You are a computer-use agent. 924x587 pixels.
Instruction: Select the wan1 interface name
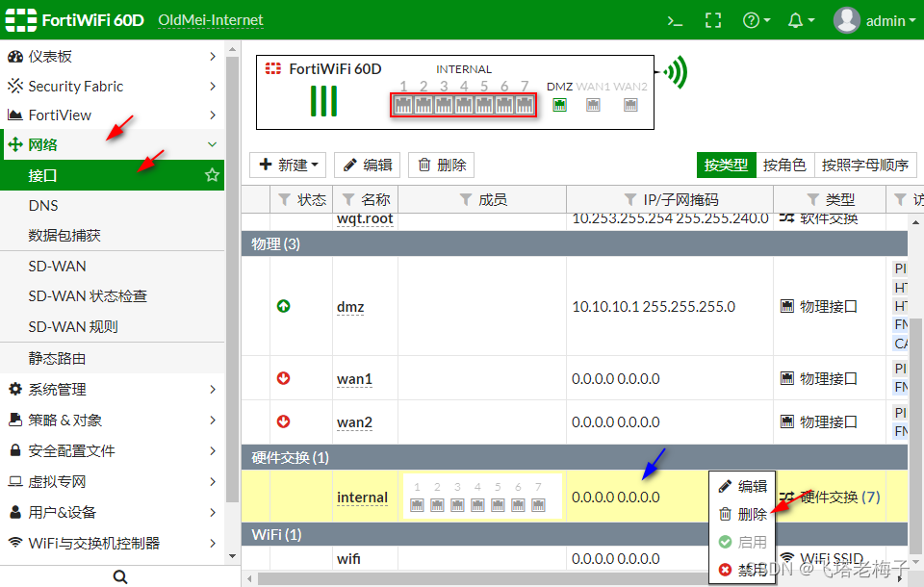pos(354,379)
